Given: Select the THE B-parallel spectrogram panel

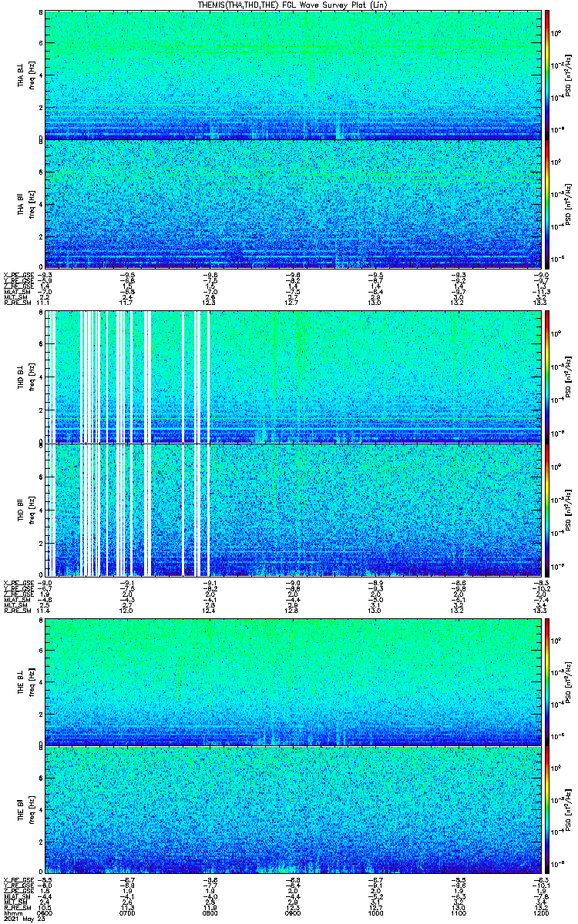Looking at the screenshot, I should click(294, 809).
